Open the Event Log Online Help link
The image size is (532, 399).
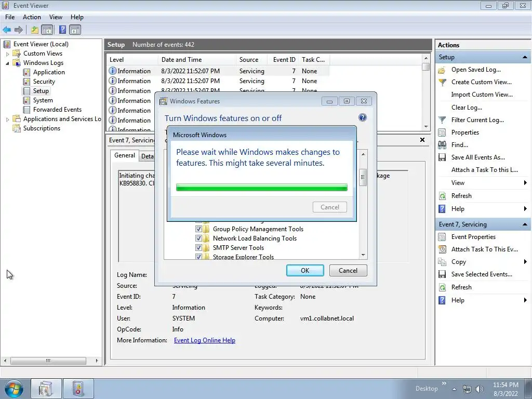tap(205, 340)
